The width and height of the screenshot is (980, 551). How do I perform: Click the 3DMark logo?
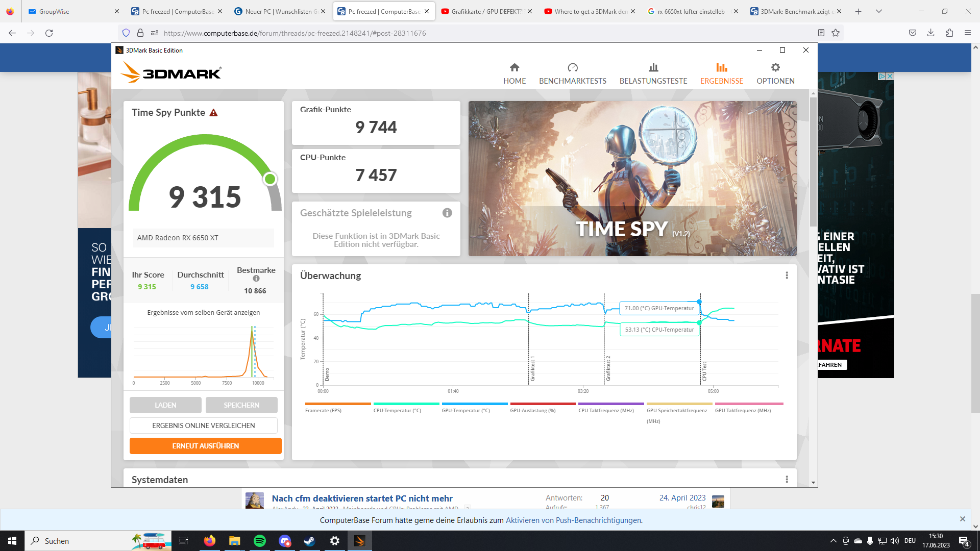(x=171, y=72)
